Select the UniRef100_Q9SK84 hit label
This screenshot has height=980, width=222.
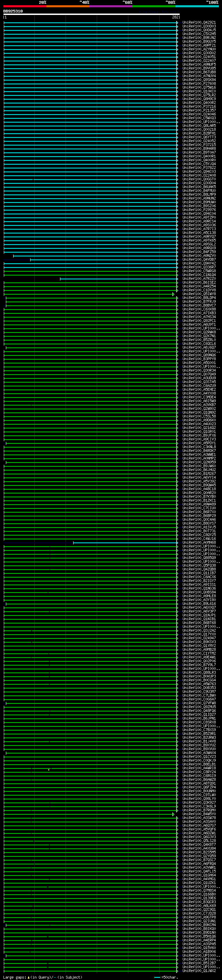199,80
